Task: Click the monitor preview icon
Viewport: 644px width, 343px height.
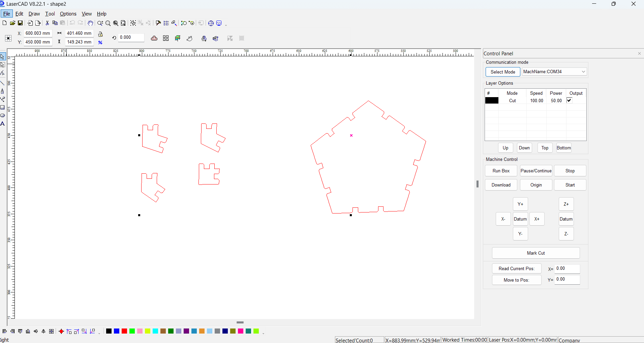Action: 219,23
